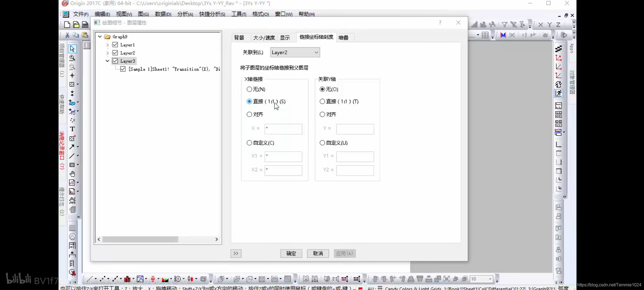Click the 取消 button
Image resolution: width=644 pixels, height=290 pixels.
(x=318, y=253)
